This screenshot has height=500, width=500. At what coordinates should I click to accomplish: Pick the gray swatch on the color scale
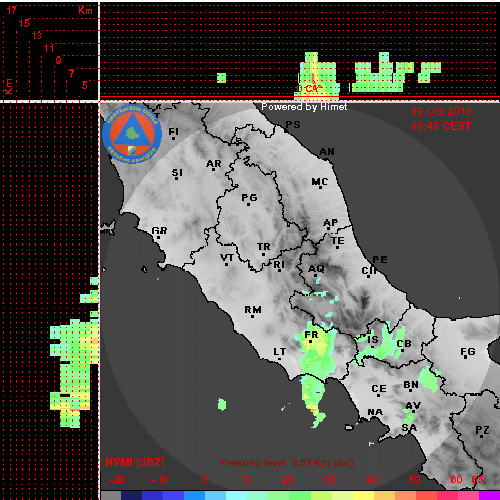click(111, 495)
